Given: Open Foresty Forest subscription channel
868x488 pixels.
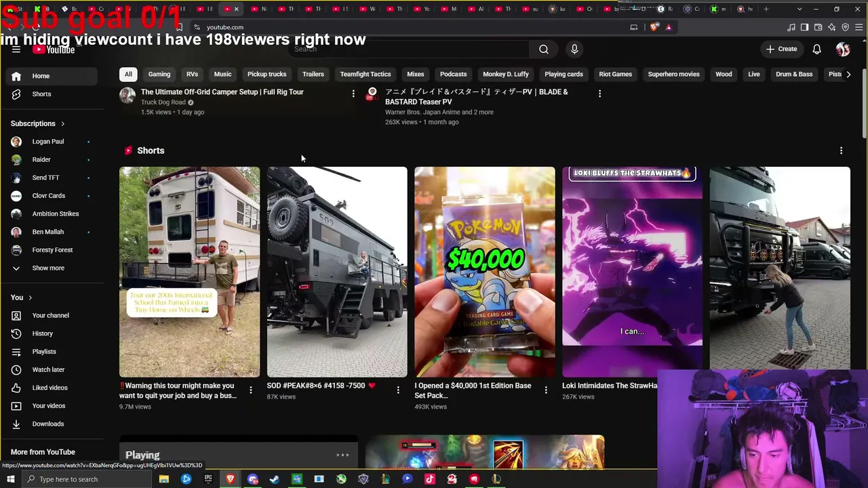Looking at the screenshot, I should 50,250.
